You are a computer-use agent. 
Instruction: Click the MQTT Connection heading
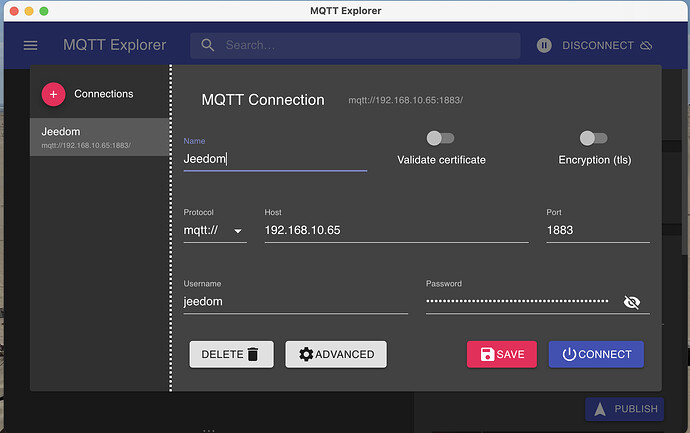(263, 100)
